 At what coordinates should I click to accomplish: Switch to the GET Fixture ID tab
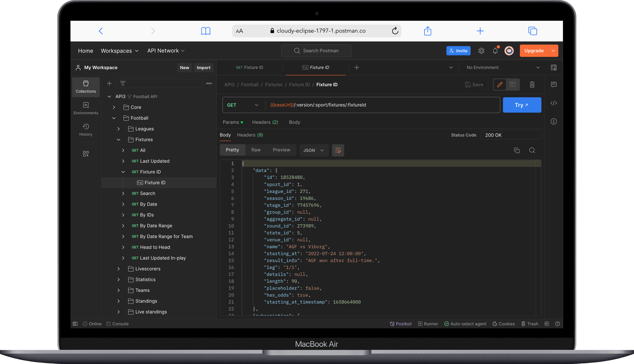coord(249,67)
